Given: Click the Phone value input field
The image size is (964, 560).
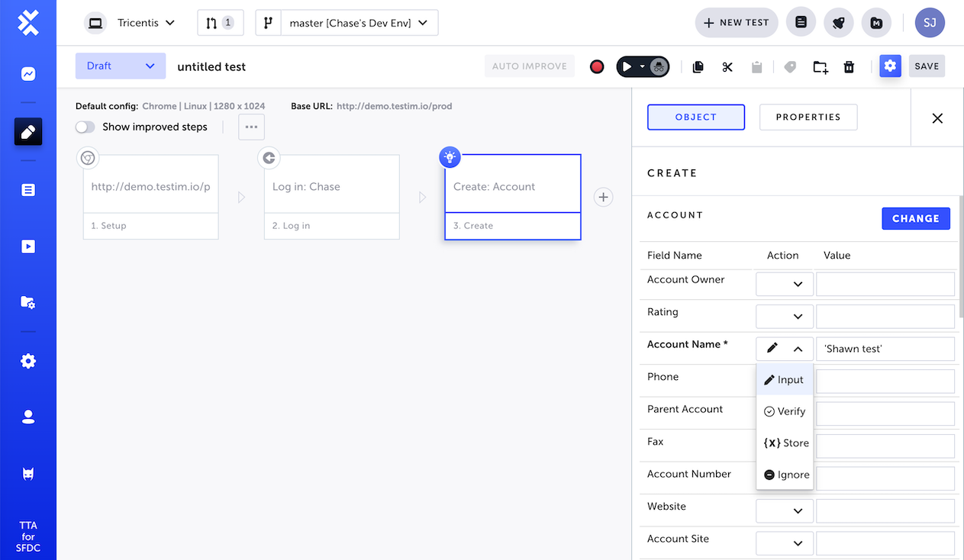Looking at the screenshot, I should point(885,381).
